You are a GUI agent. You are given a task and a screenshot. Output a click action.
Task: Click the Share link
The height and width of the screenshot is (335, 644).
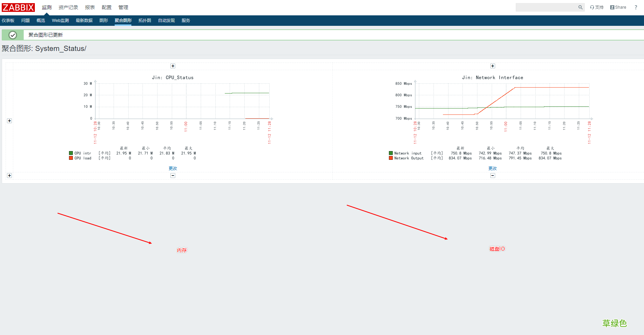[x=618, y=7]
